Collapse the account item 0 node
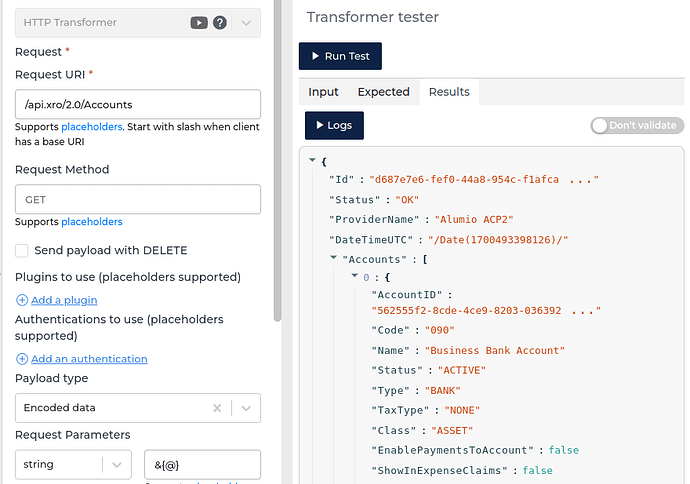The height and width of the screenshot is (484, 690). tap(355, 275)
